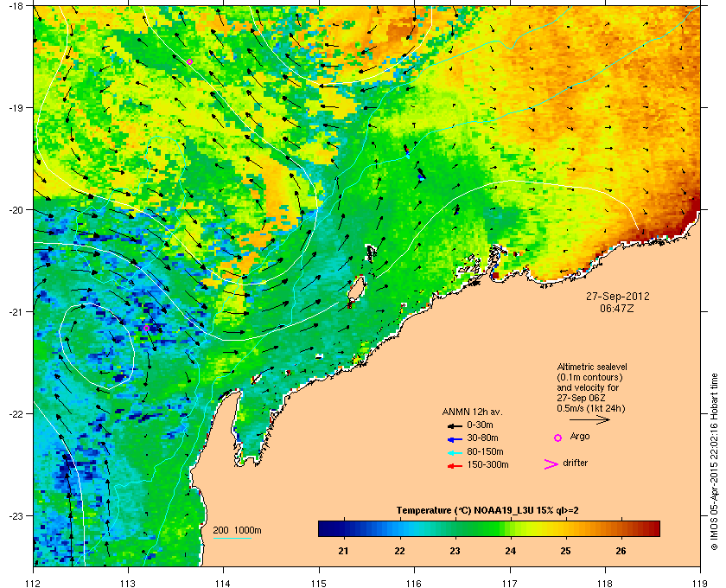726x588 pixels.
Task: Click the Argo legend label
Action: click(x=580, y=437)
